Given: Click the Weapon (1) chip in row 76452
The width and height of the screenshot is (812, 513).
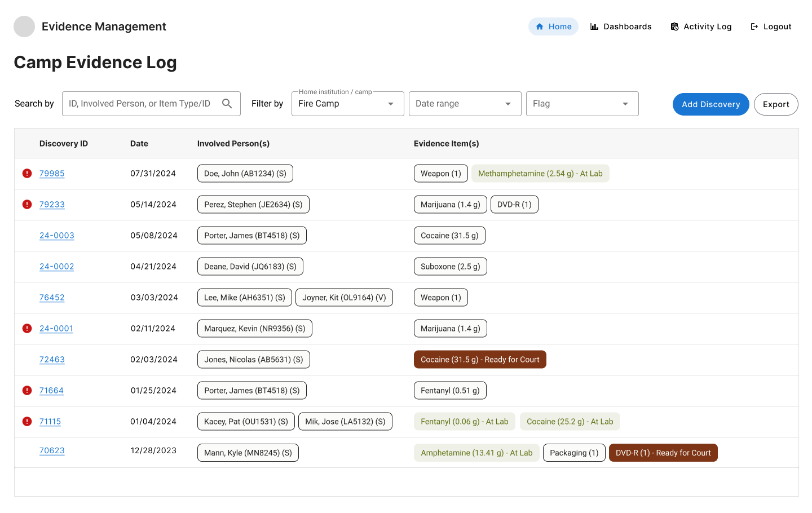Looking at the screenshot, I should coord(441,298).
